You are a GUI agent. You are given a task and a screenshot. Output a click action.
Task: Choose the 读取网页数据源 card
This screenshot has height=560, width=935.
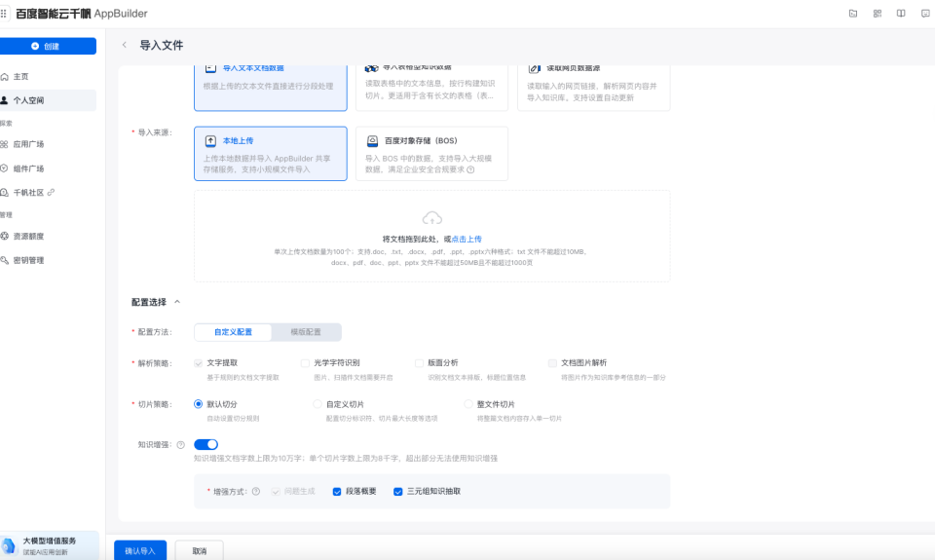click(594, 87)
